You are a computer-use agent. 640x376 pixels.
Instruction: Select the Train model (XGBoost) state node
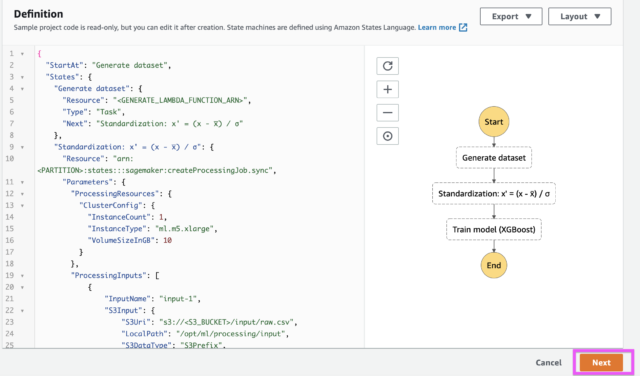493,229
